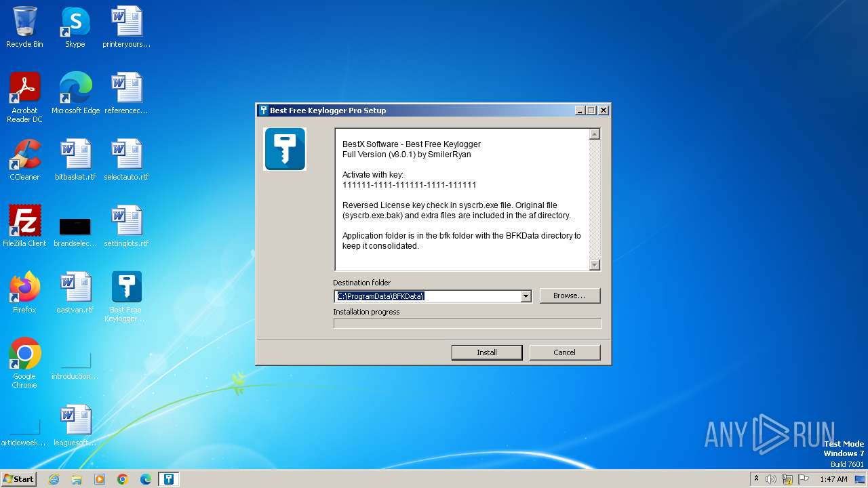This screenshot has height=488, width=868.
Task: Cancel the keylogger setup
Action: pyautogui.click(x=564, y=352)
